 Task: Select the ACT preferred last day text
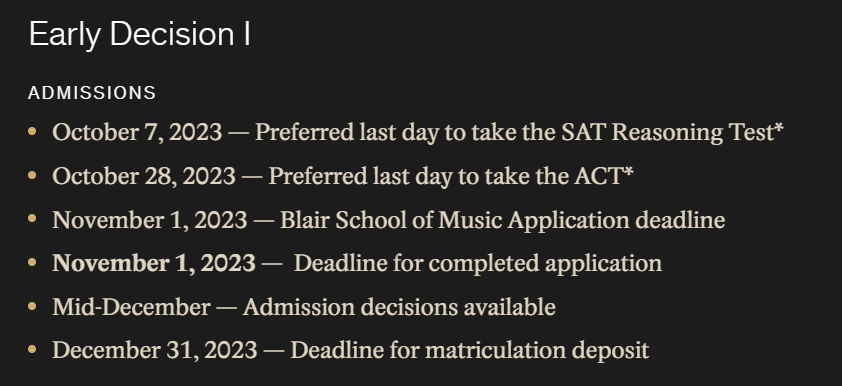(x=451, y=177)
